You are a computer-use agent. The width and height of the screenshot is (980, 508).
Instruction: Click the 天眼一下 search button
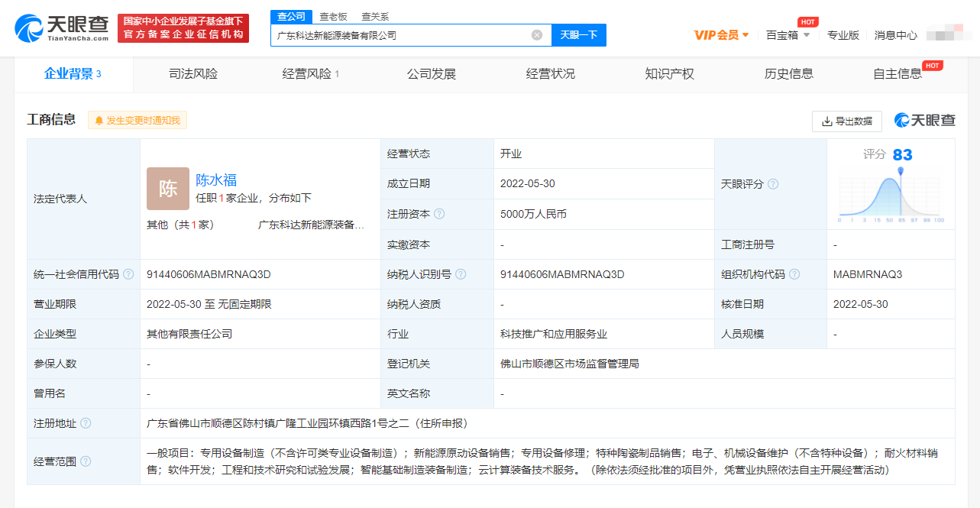(x=579, y=34)
